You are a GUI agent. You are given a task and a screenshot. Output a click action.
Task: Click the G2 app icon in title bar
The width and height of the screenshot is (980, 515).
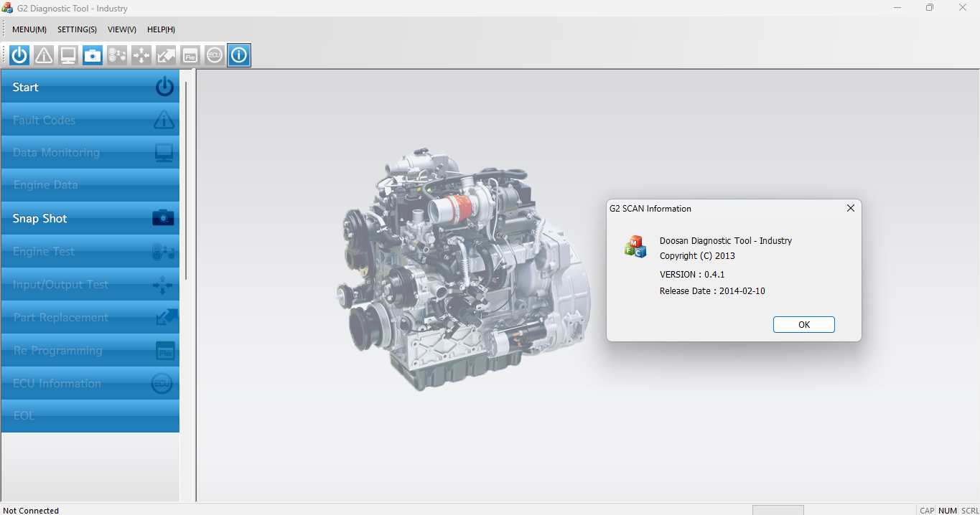(8, 9)
